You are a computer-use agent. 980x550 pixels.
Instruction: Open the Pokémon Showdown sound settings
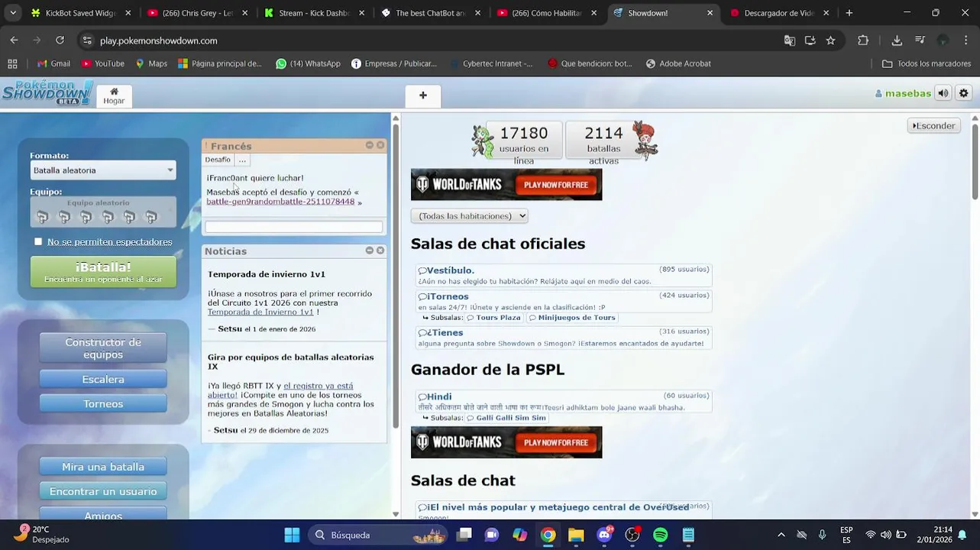943,93
